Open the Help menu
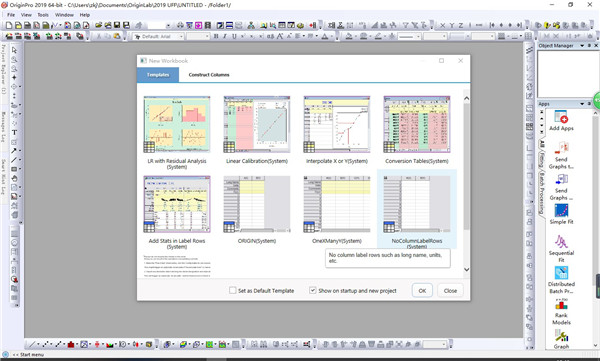Viewport: 600px width, 361px height. tap(85, 15)
